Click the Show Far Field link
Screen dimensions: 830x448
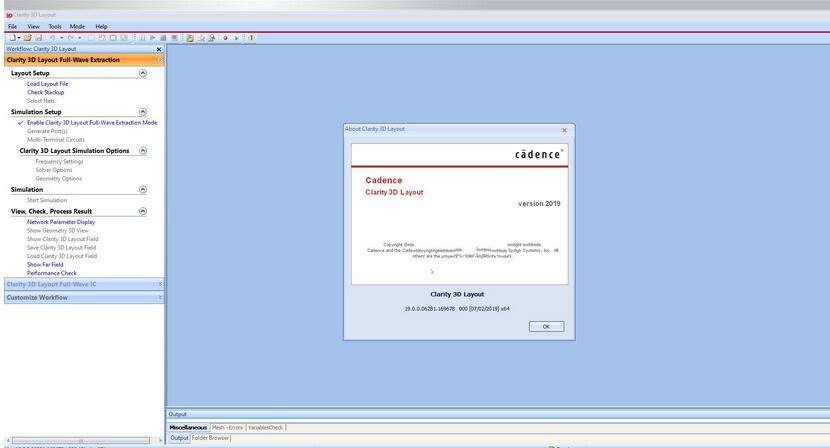click(45, 264)
